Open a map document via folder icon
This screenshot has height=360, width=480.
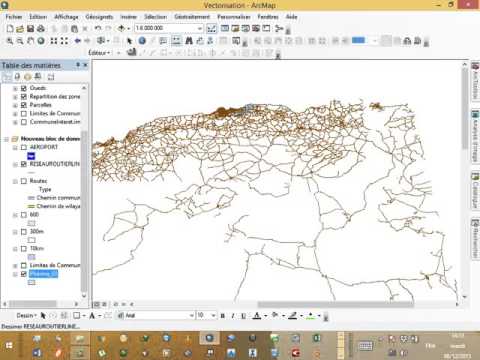coord(20,29)
